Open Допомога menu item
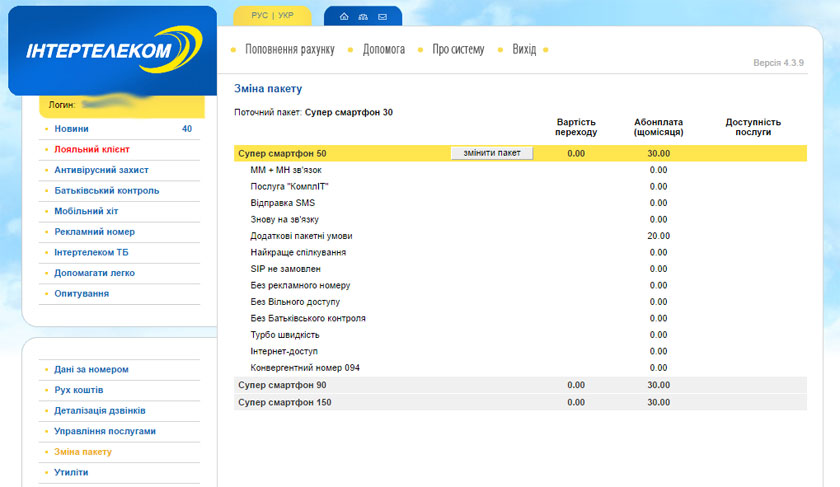Screen dimensions: 840x487 click(384, 49)
